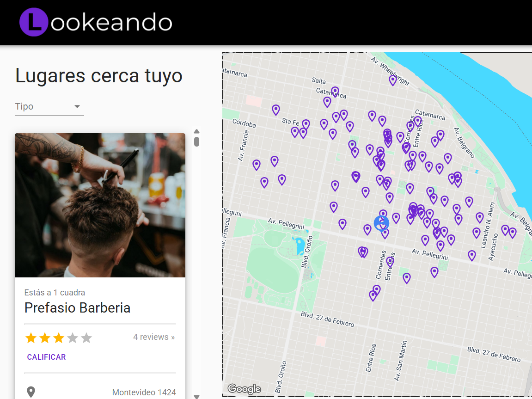The image size is (532, 399).
Task: Select the first gold rating star
Action: 31,338
